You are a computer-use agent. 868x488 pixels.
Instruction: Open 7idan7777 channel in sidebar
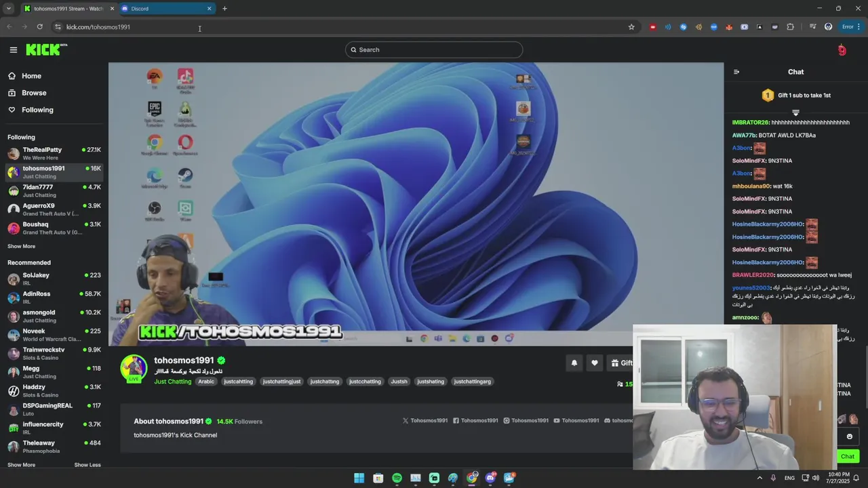54,190
